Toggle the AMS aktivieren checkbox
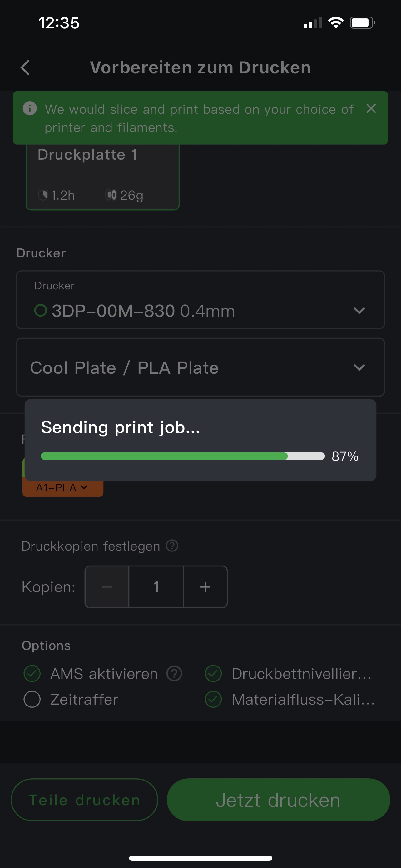Viewport: 401px width, 868px height. (x=32, y=674)
